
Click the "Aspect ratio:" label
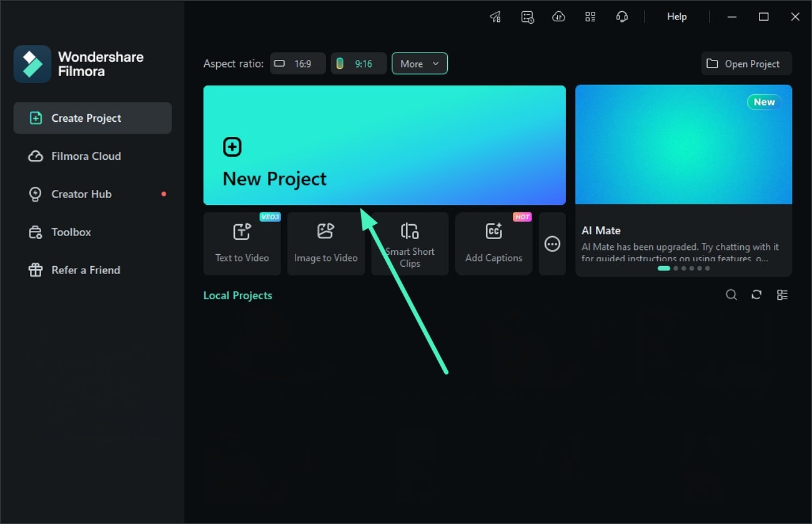234,64
